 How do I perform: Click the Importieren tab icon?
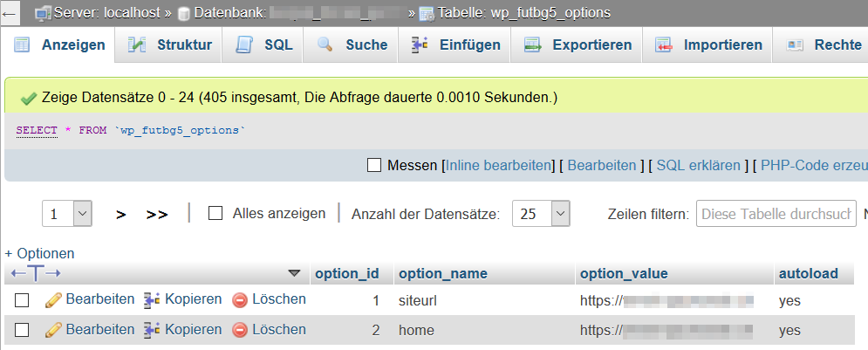tap(664, 45)
